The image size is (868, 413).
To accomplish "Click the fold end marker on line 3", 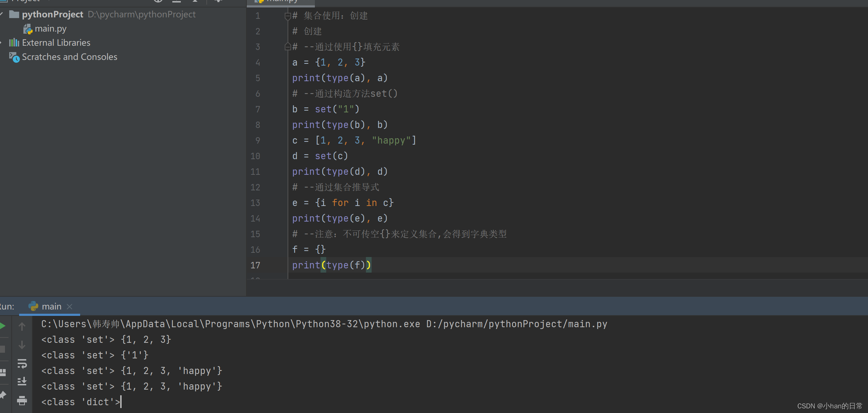I will point(288,47).
